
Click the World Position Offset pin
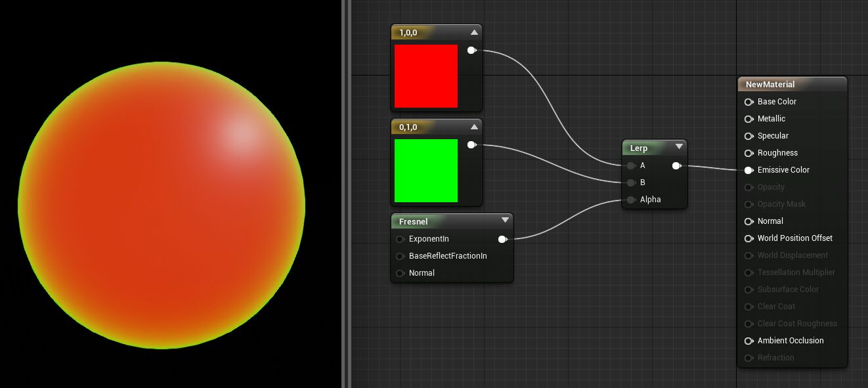749,238
